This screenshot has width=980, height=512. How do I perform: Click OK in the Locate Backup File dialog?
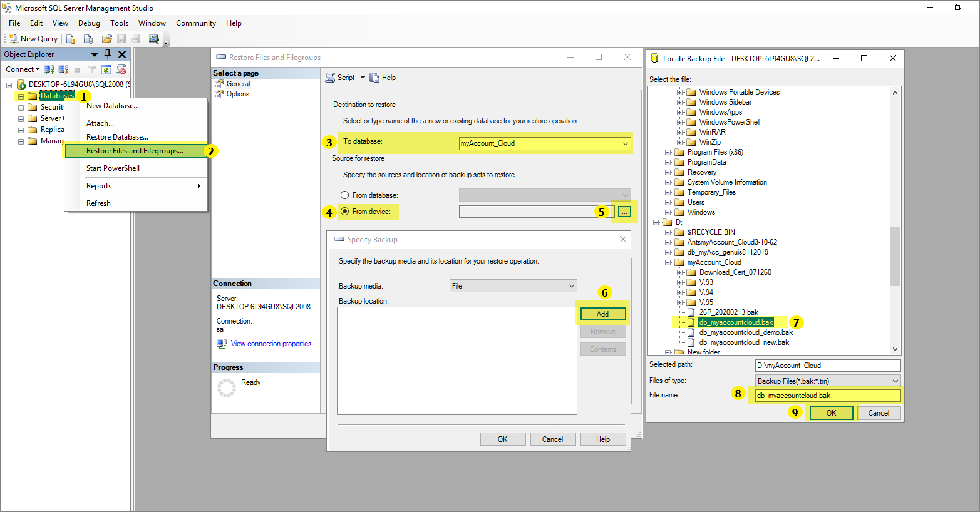(831, 413)
